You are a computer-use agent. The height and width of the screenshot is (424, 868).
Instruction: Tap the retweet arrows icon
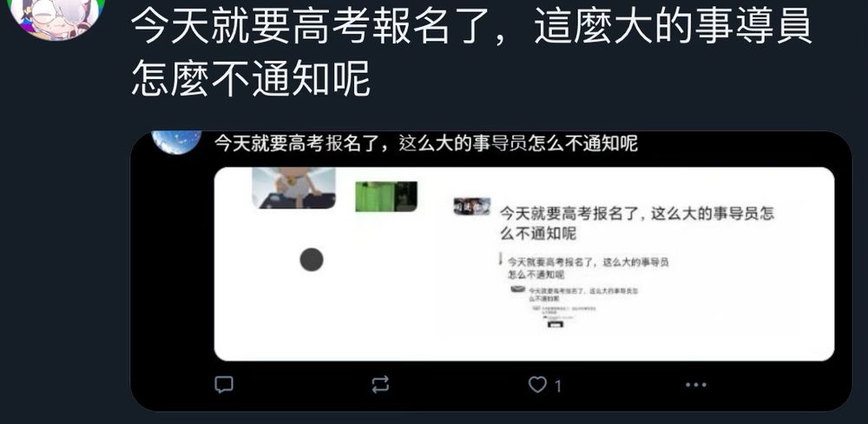click(380, 384)
